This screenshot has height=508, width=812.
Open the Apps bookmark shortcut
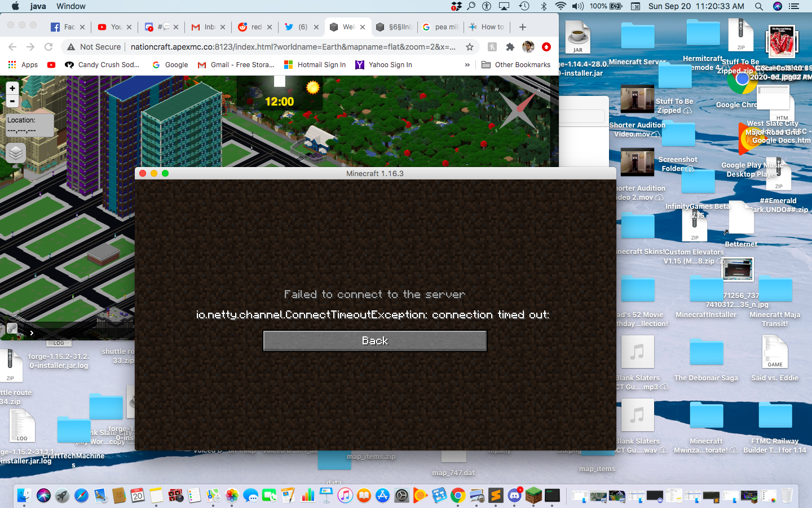pyautogui.click(x=23, y=65)
